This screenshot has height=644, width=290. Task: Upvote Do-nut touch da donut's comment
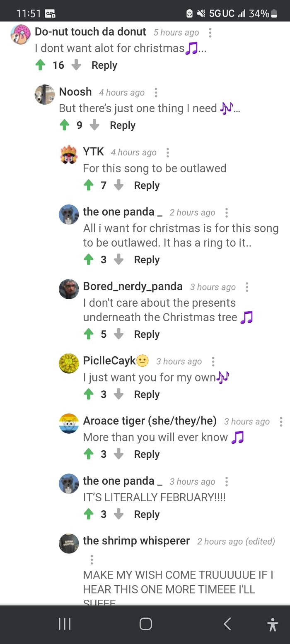click(x=40, y=65)
